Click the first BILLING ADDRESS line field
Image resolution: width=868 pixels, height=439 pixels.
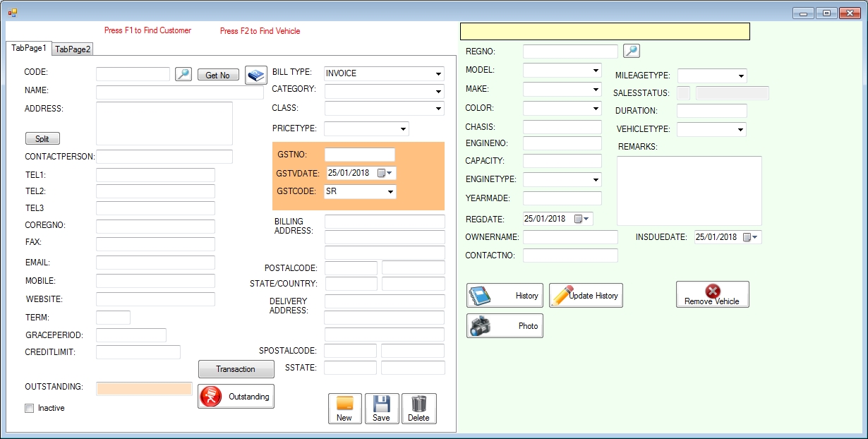(x=385, y=222)
